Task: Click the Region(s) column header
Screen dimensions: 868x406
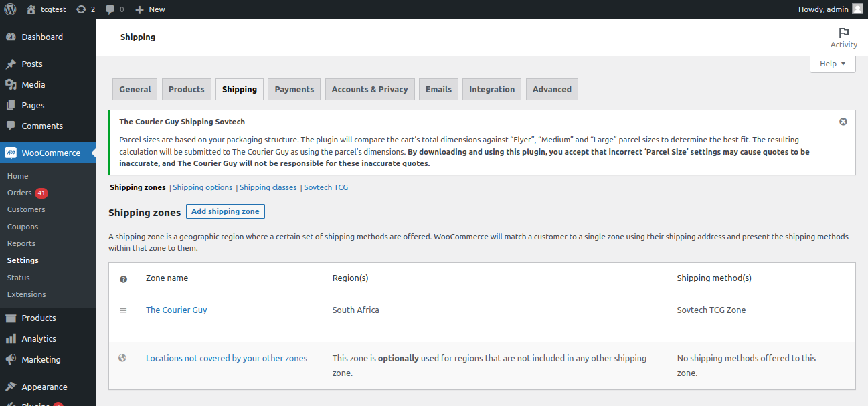Action: (351, 278)
